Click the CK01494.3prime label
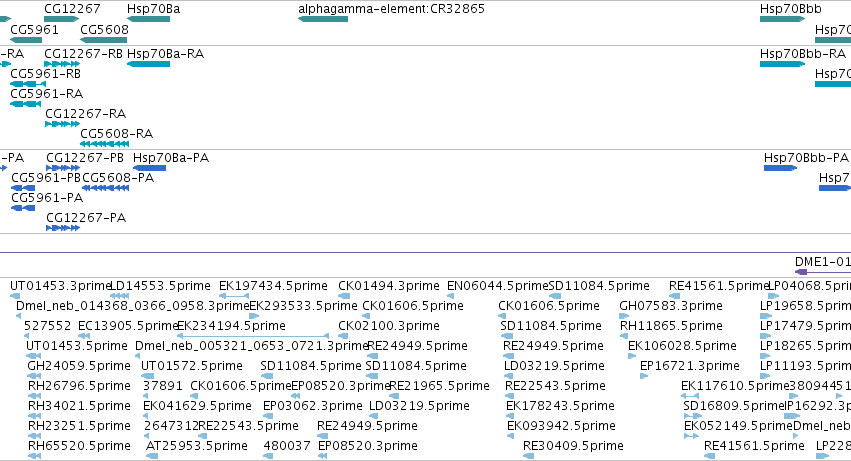The width and height of the screenshot is (851, 461). 389,286
